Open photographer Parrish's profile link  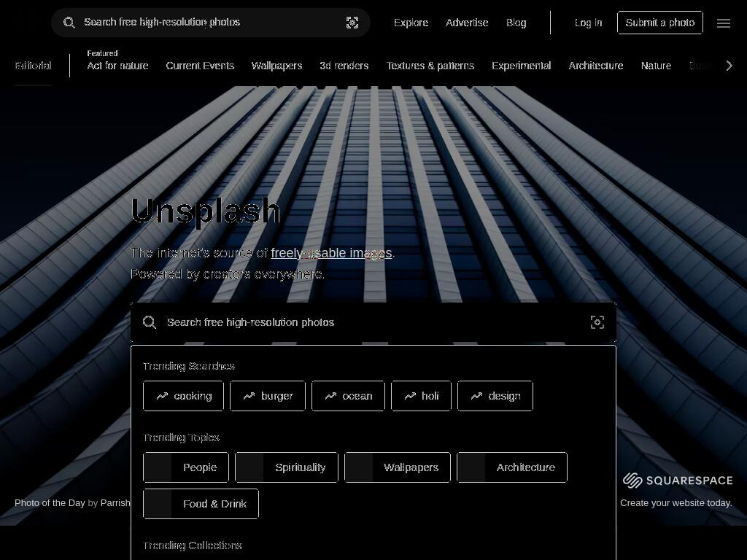coord(115,503)
